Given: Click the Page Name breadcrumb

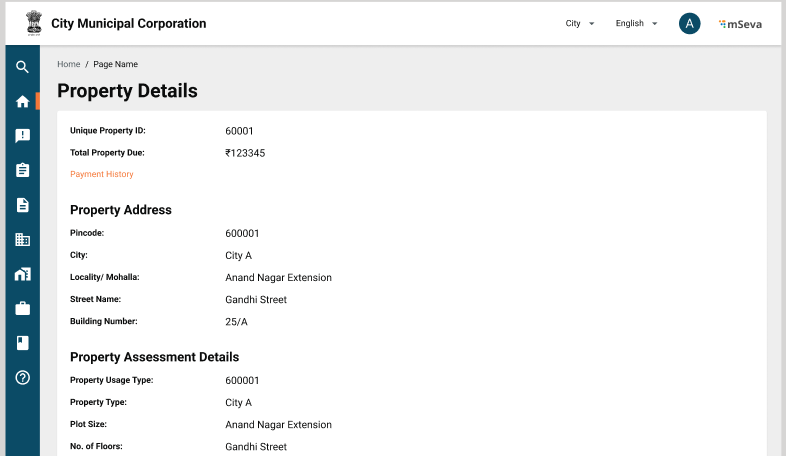Looking at the screenshot, I should (x=115, y=64).
